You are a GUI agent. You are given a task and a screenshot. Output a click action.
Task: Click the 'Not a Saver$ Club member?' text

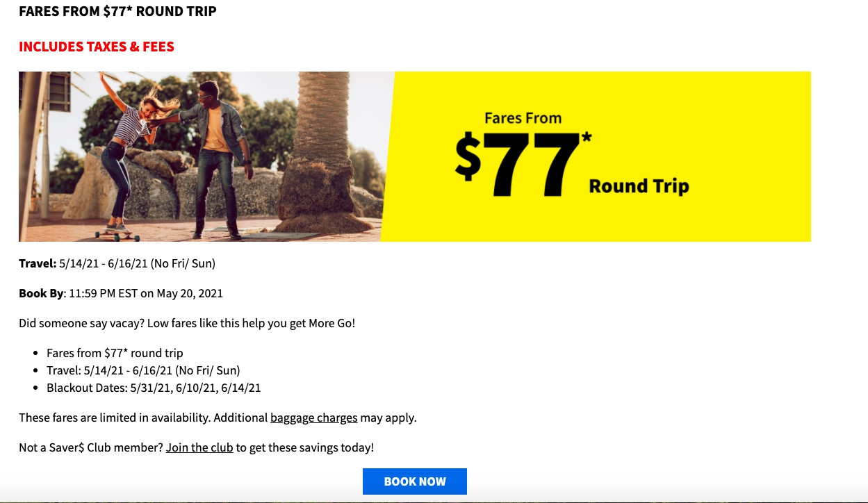coord(90,447)
